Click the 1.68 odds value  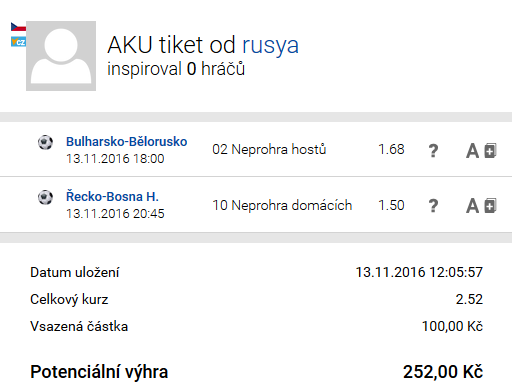(x=391, y=149)
